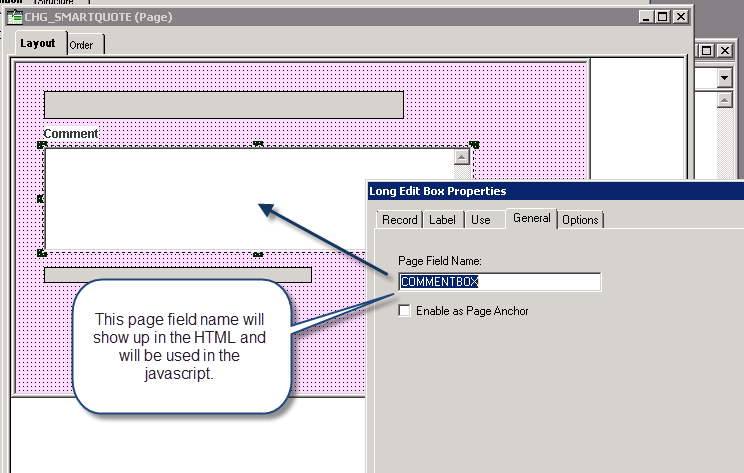Enable the Page Anchor checkbox
744x473 pixels.
tap(404, 311)
